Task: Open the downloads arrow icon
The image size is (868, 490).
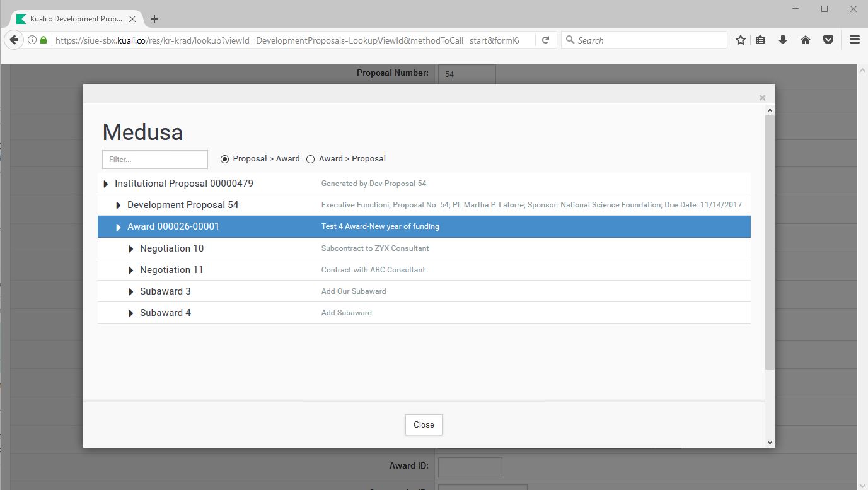Action: coord(783,40)
